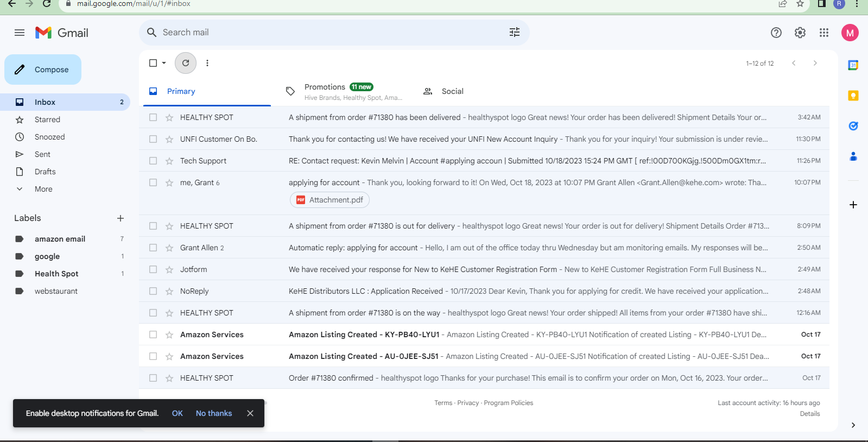This screenshot has width=868, height=442.
Task: Select the Jotform email checkbox
Action: [153, 269]
